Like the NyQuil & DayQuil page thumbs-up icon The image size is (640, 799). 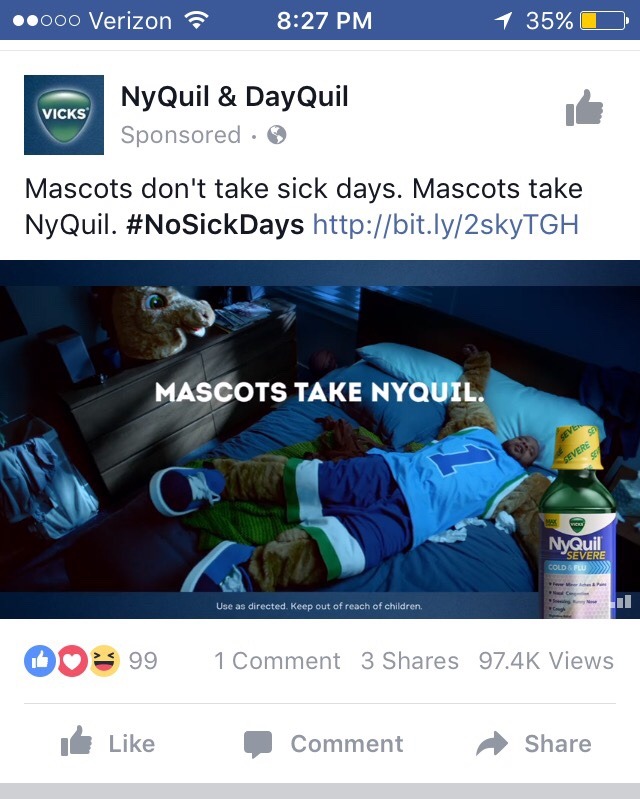click(584, 108)
